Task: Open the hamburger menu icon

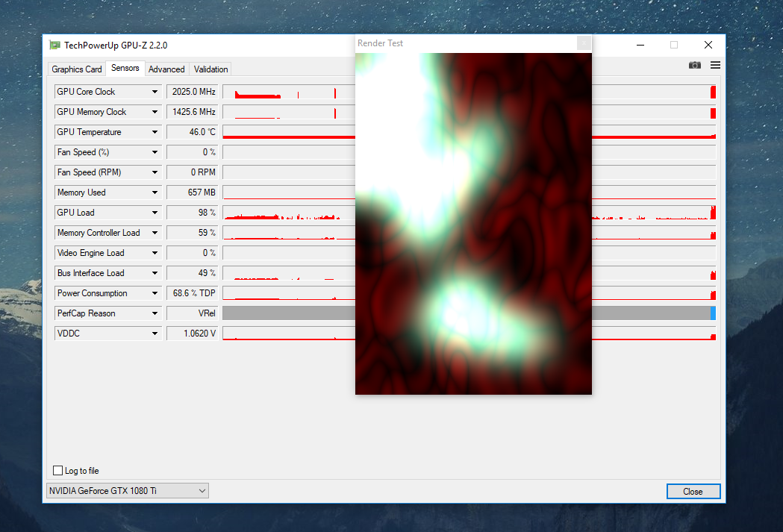Action: point(715,66)
